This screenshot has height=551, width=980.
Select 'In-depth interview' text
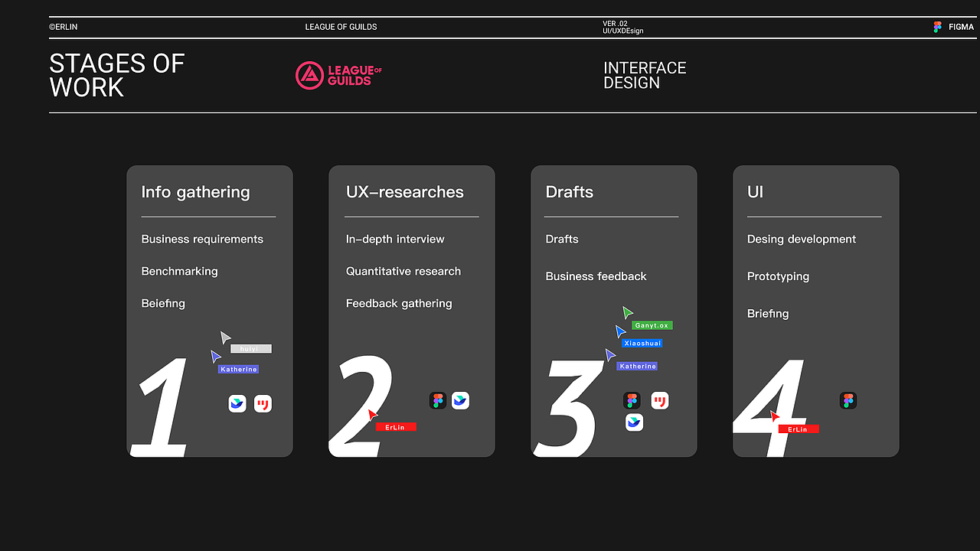(x=395, y=240)
